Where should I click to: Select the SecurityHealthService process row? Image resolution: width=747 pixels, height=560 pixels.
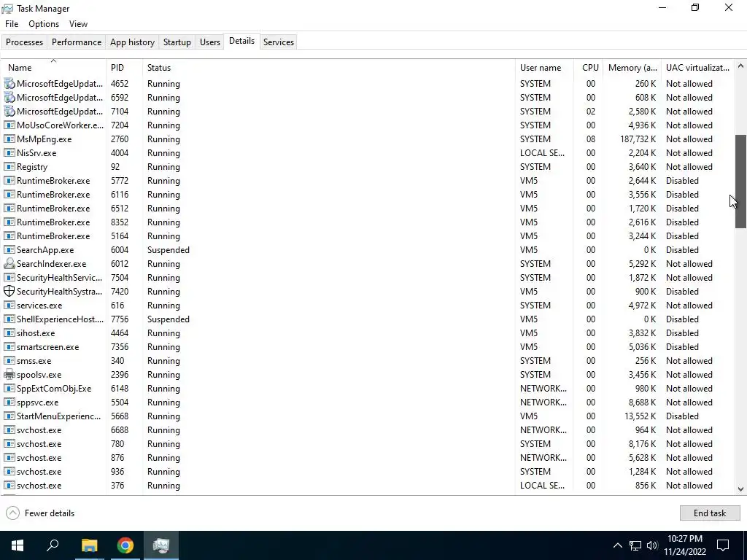pos(368,277)
